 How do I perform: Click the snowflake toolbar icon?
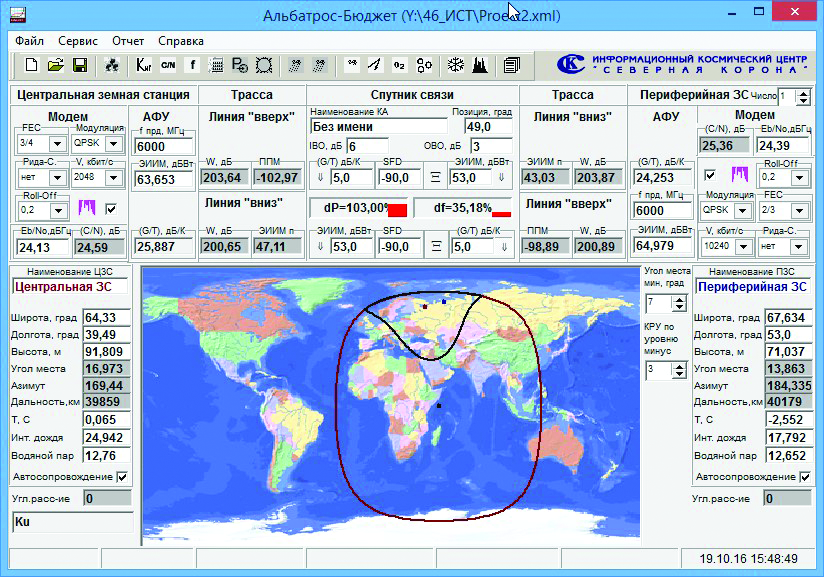[456, 65]
